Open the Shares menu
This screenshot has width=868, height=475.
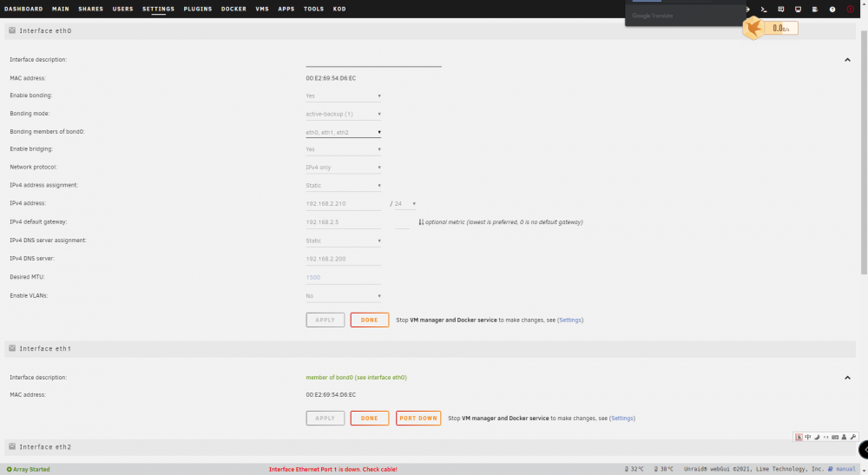click(91, 9)
